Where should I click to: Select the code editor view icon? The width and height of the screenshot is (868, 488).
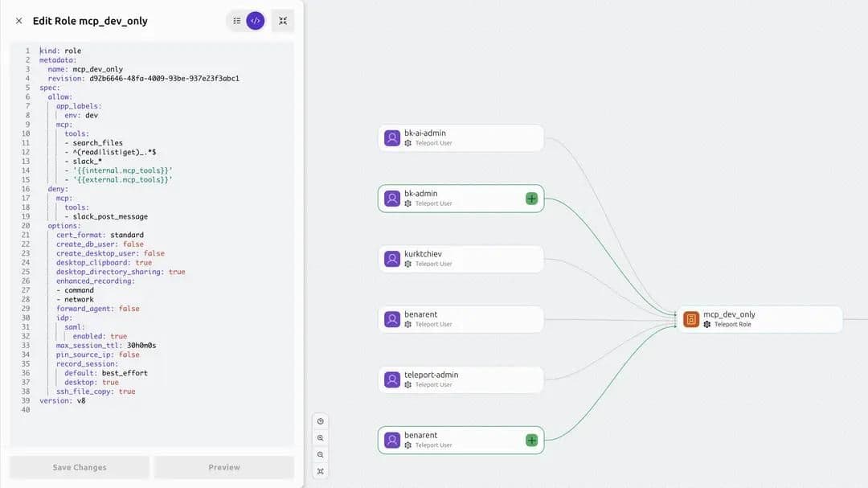click(254, 20)
